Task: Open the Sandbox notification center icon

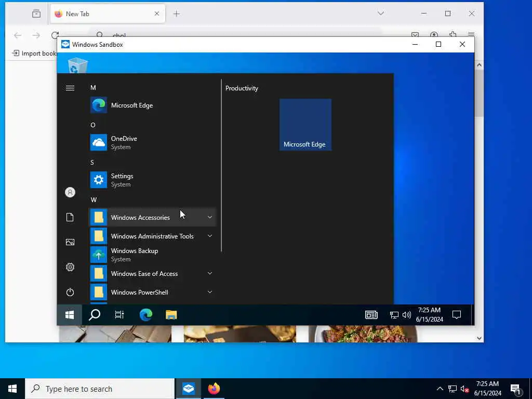Action: pos(457,315)
